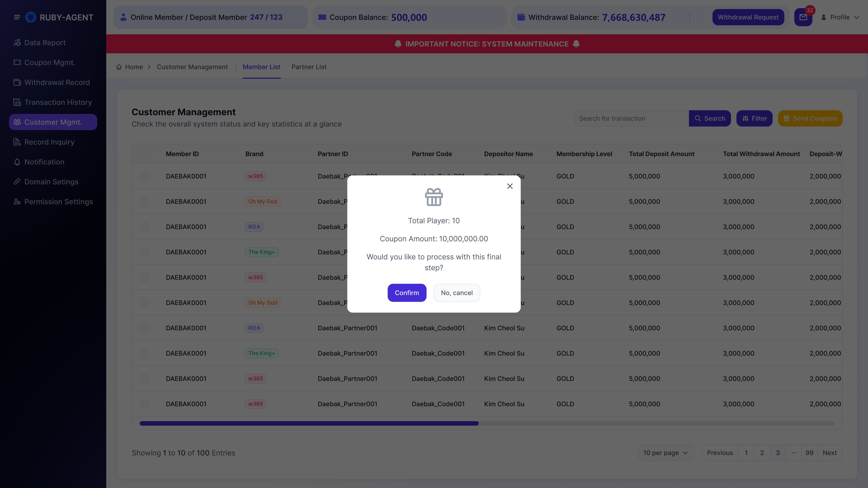Screen dimensions: 868x488
Task: Go to page 99
Action: pyautogui.click(x=809, y=453)
